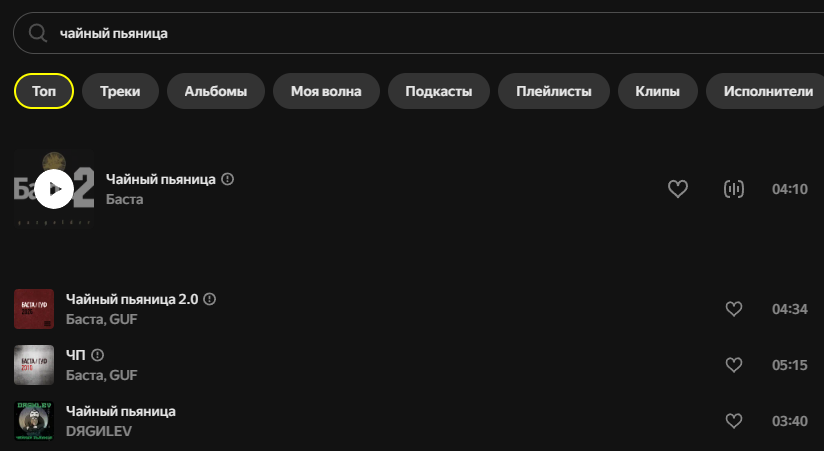Click the magnifier search icon
Viewport: 824px width, 451px height.
38,33
